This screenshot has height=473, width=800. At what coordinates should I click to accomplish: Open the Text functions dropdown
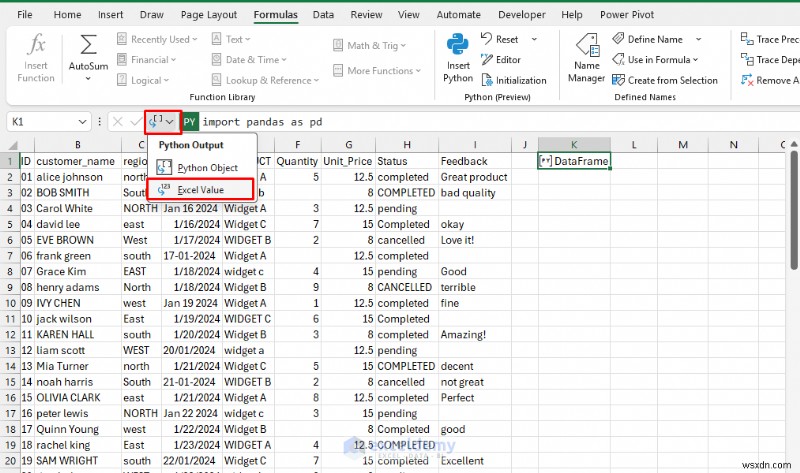tap(231, 39)
